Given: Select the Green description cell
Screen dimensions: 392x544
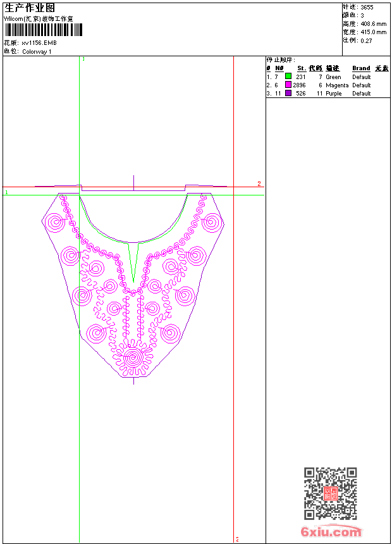Looking at the screenshot, I should 333,77.
